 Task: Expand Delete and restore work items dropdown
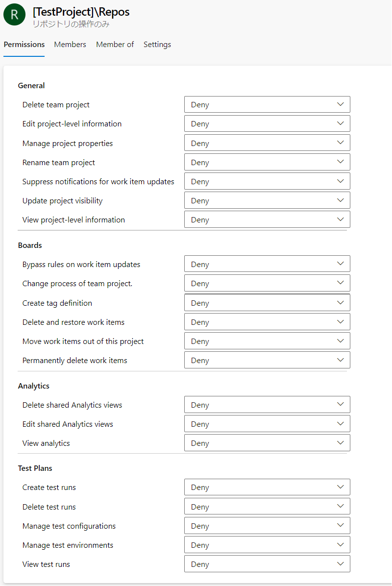coord(267,322)
